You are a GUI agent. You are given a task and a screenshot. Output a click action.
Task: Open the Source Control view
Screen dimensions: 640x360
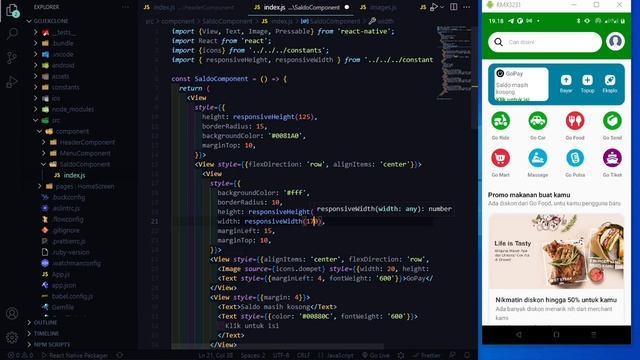click(12, 58)
